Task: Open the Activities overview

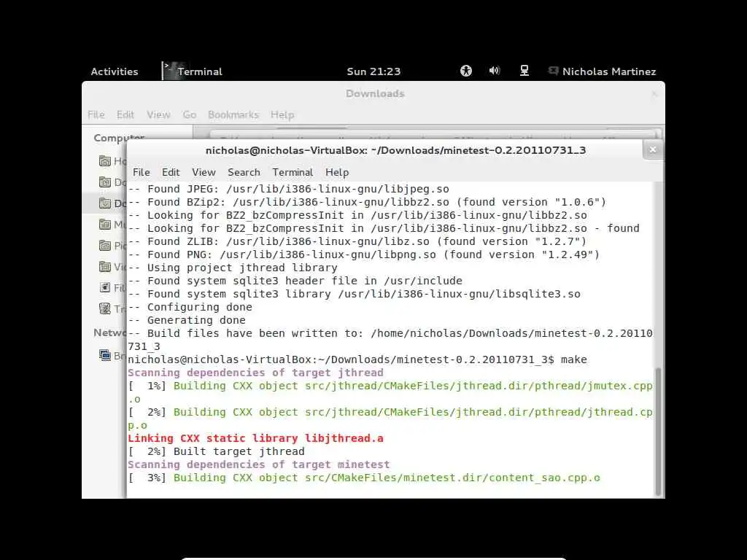Action: tap(115, 71)
